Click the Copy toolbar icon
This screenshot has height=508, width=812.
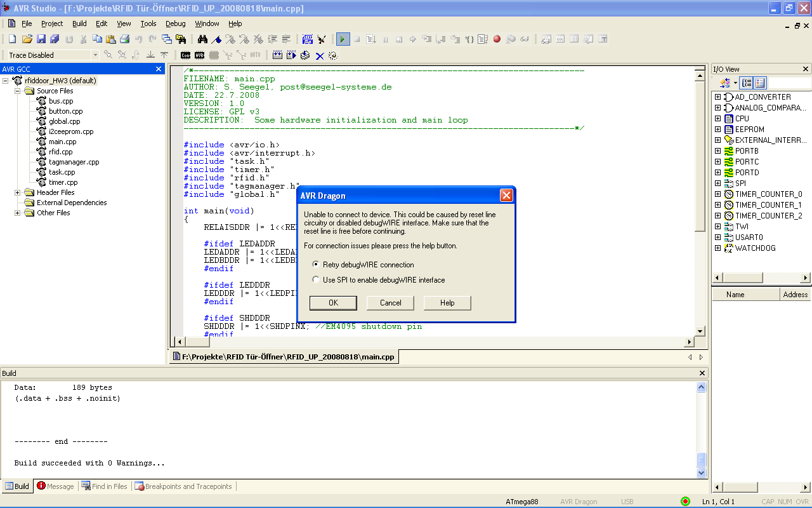point(97,39)
